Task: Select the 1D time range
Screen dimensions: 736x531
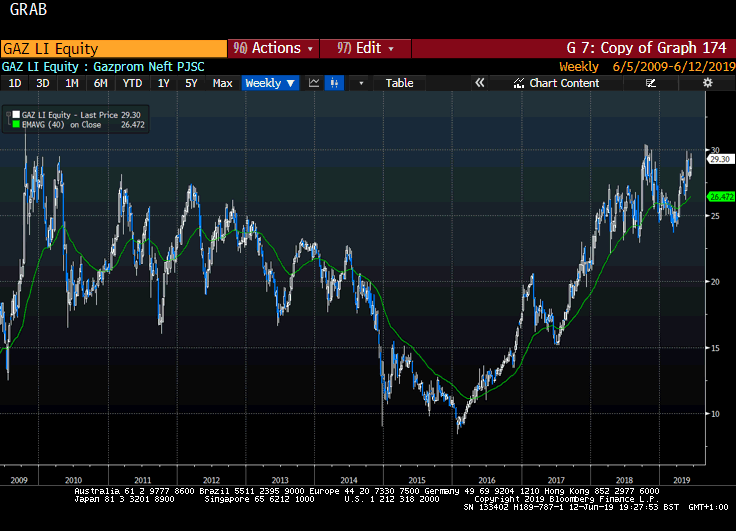Action: [15, 83]
